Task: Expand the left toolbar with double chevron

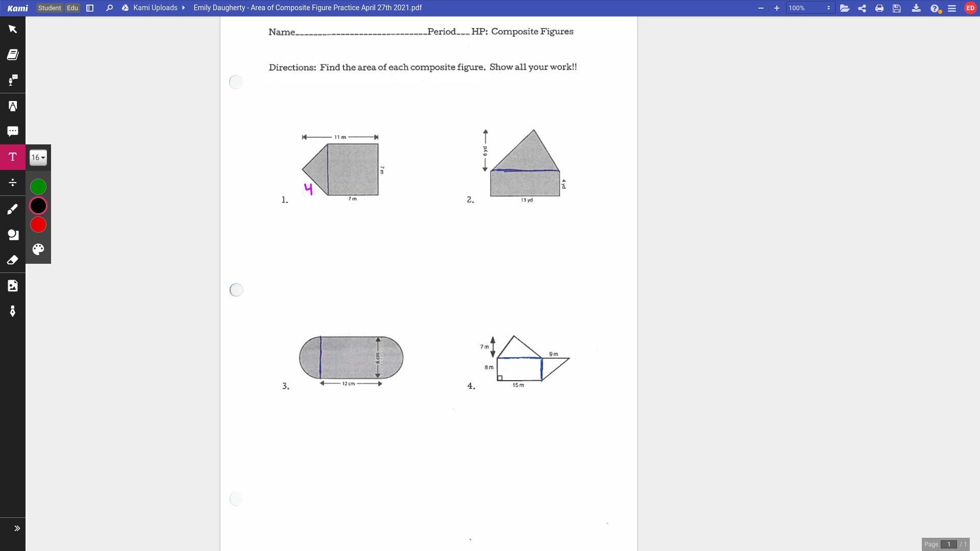Action: (17, 529)
